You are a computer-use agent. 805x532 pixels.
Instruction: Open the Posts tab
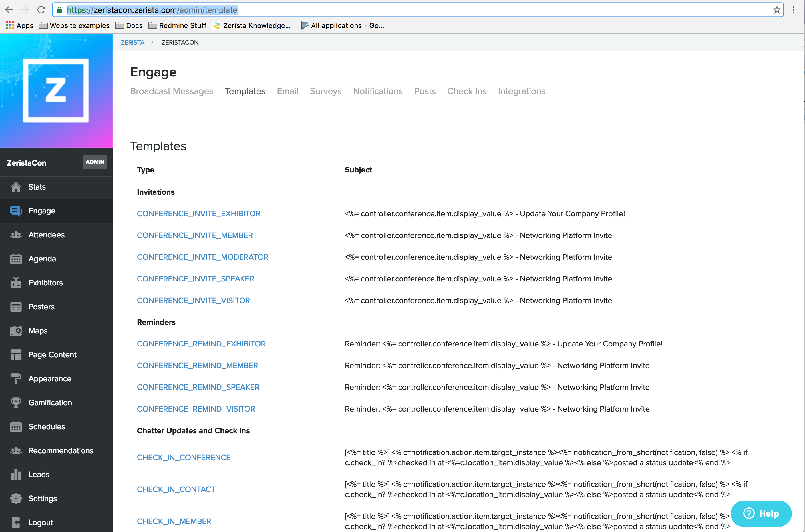(x=424, y=91)
